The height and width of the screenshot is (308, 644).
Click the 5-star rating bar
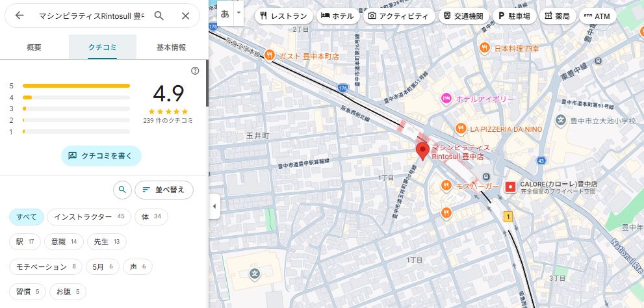tap(76, 85)
